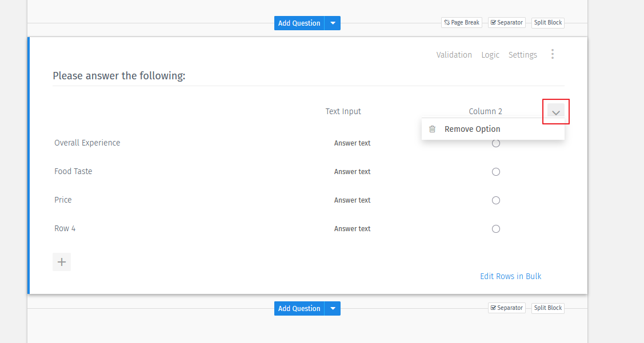Click Split Block above the question
Screen dimensions: 644x343
point(547,22)
